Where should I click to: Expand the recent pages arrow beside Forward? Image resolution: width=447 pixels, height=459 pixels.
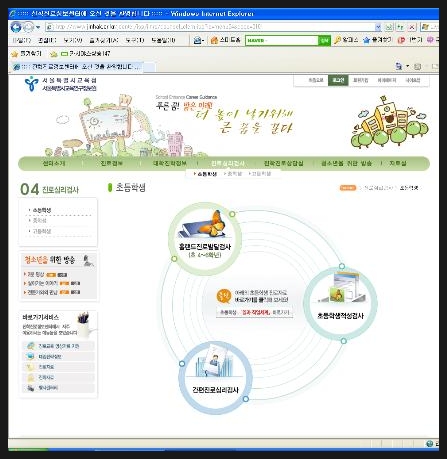pos(38,27)
